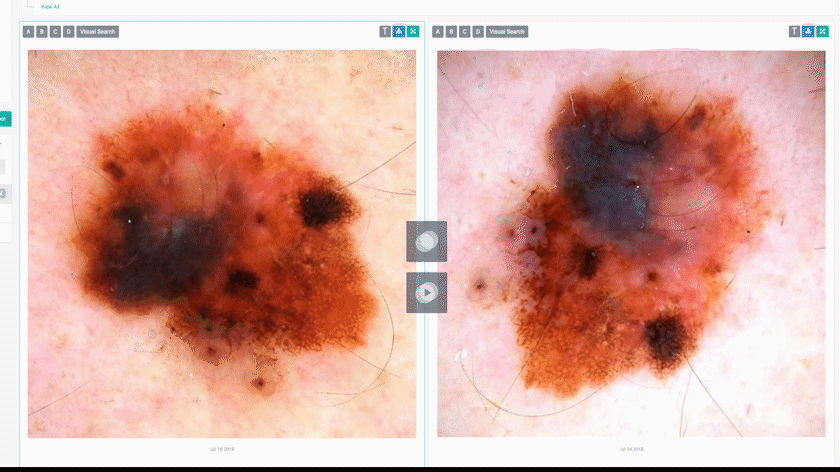Select view A in the left panel
This screenshot has width=840, height=472.
(x=28, y=32)
